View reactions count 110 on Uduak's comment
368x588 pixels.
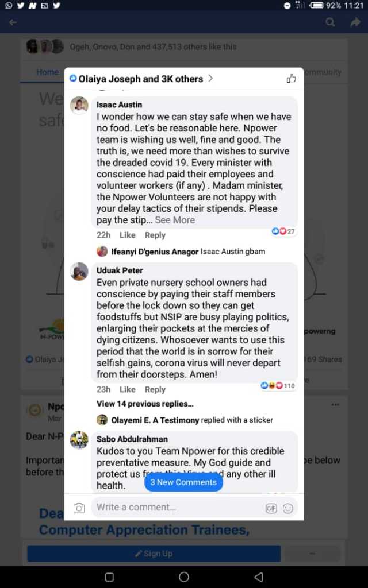point(278,385)
